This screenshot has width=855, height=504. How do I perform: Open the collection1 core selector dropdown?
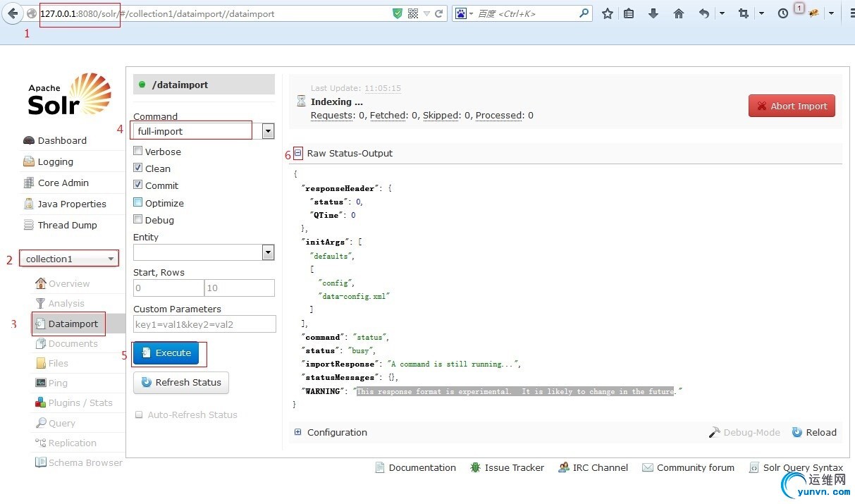[x=69, y=259]
